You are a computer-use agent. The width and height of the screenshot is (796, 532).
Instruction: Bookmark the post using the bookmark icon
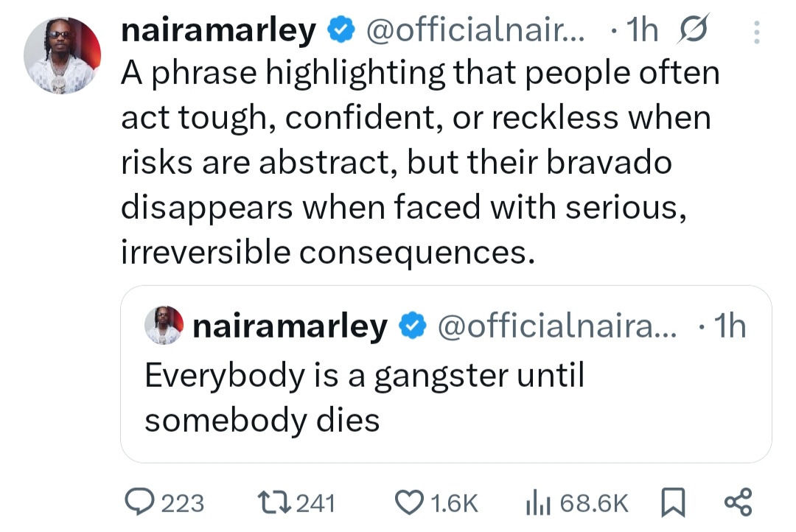[x=673, y=503]
